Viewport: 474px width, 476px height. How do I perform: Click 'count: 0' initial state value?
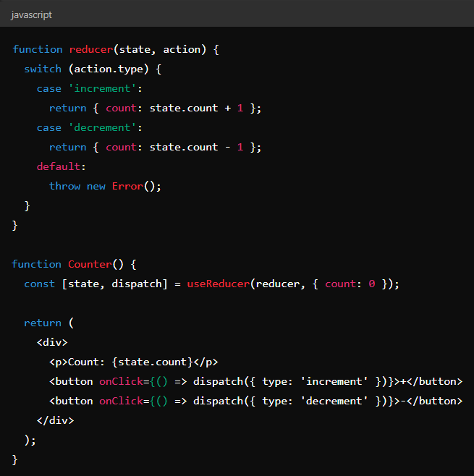coord(350,284)
